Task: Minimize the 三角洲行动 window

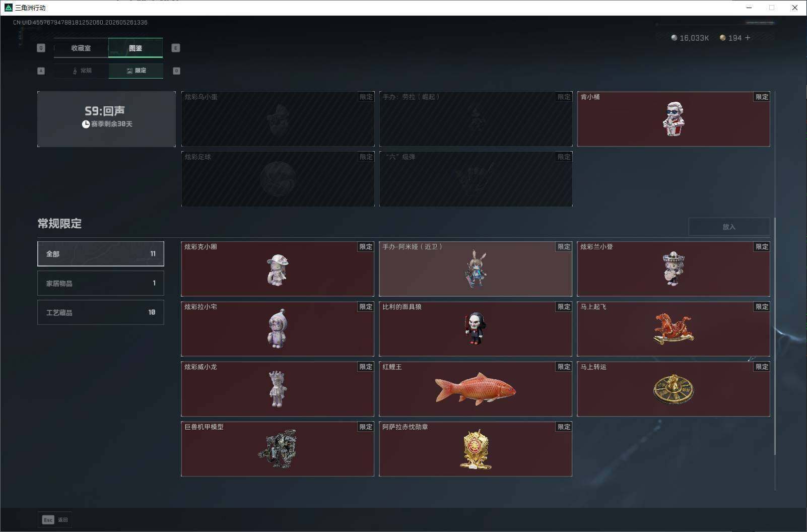Action: tap(749, 8)
